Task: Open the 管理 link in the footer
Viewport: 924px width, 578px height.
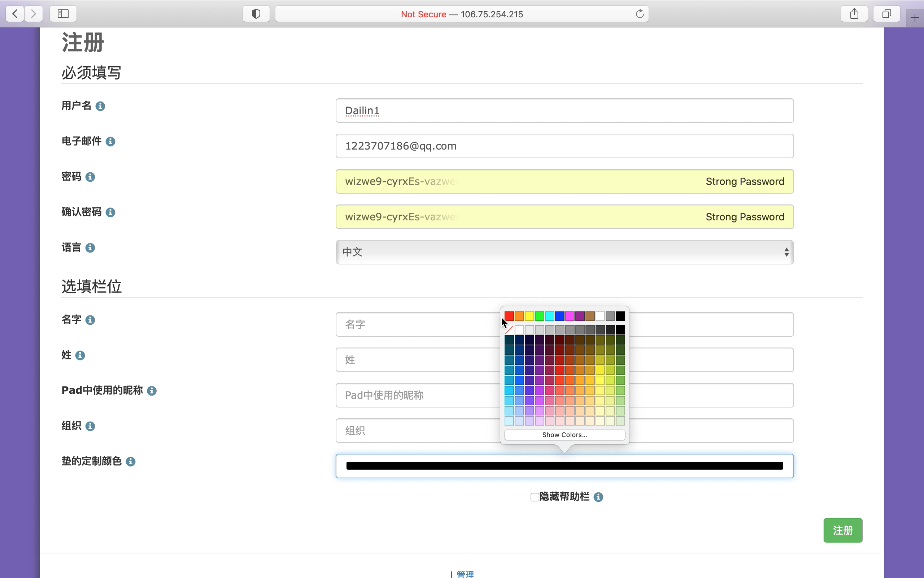Action: pos(465,574)
